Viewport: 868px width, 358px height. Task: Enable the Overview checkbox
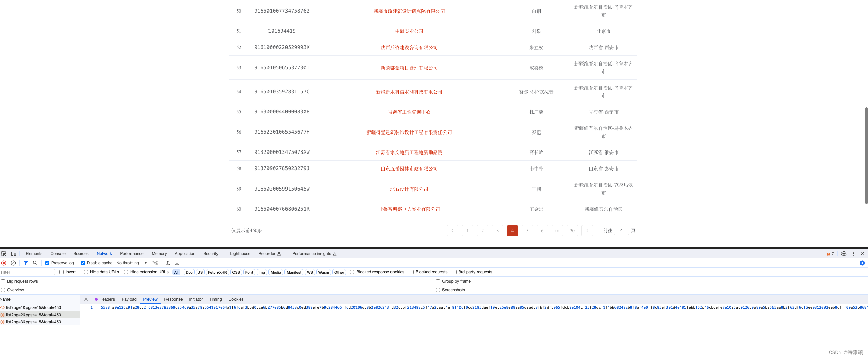[3, 290]
